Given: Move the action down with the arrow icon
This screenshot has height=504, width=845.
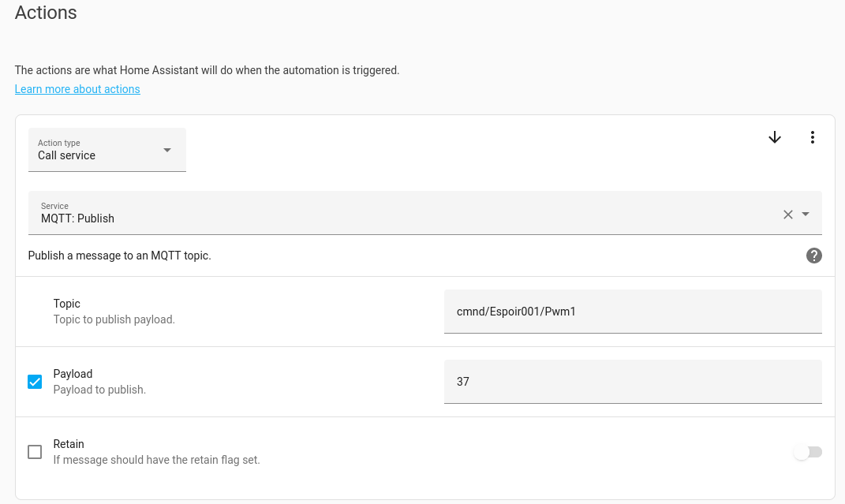Looking at the screenshot, I should 775,137.
